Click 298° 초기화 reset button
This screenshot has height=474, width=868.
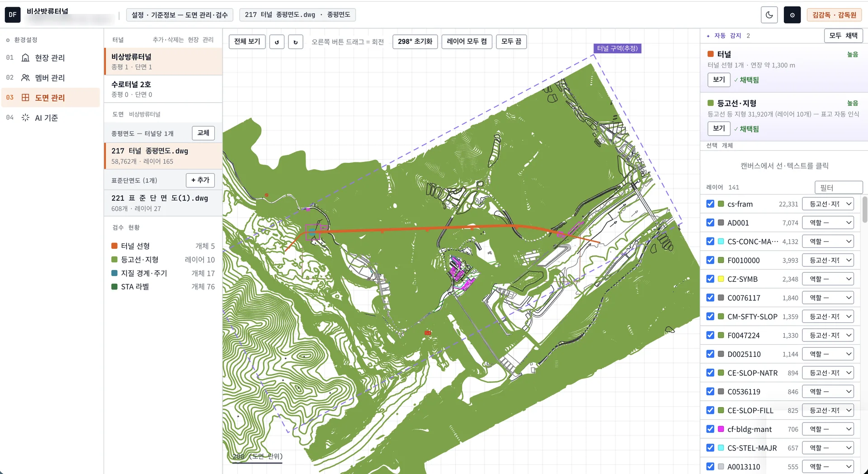coord(415,42)
